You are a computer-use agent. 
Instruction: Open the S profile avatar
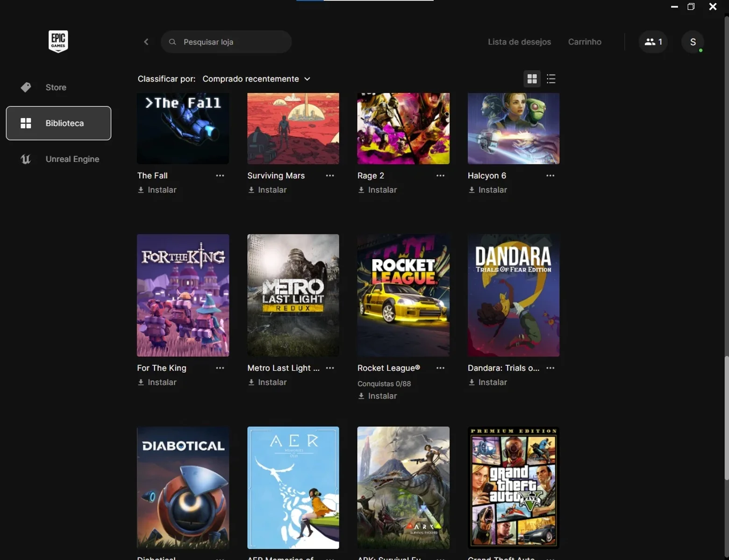693,42
